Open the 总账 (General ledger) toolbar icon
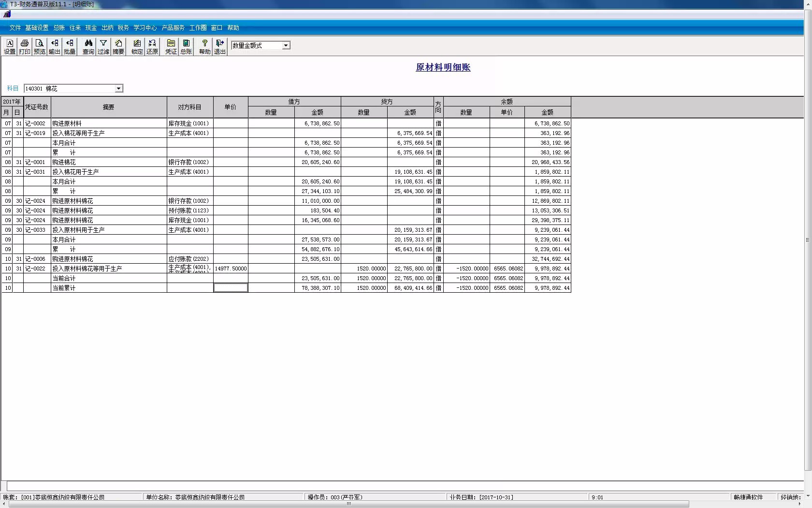Viewport: 812px width, 508px height. [x=186, y=47]
